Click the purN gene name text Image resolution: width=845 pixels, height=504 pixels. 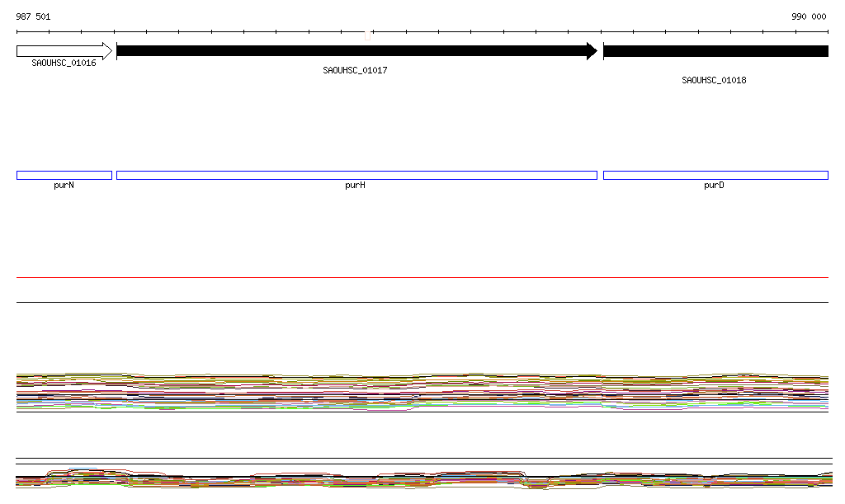tap(64, 186)
